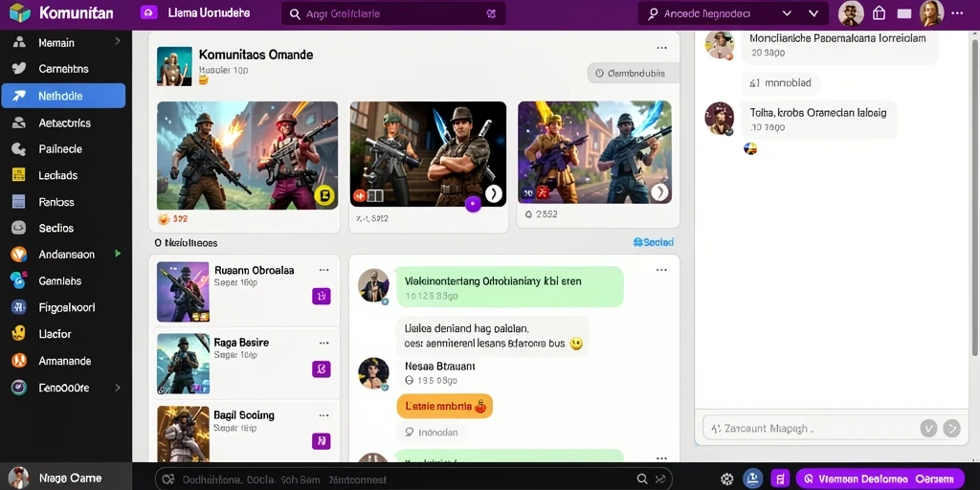Click the purple dot under second game image
Image resolution: width=980 pixels, height=490 pixels.
pos(473,203)
